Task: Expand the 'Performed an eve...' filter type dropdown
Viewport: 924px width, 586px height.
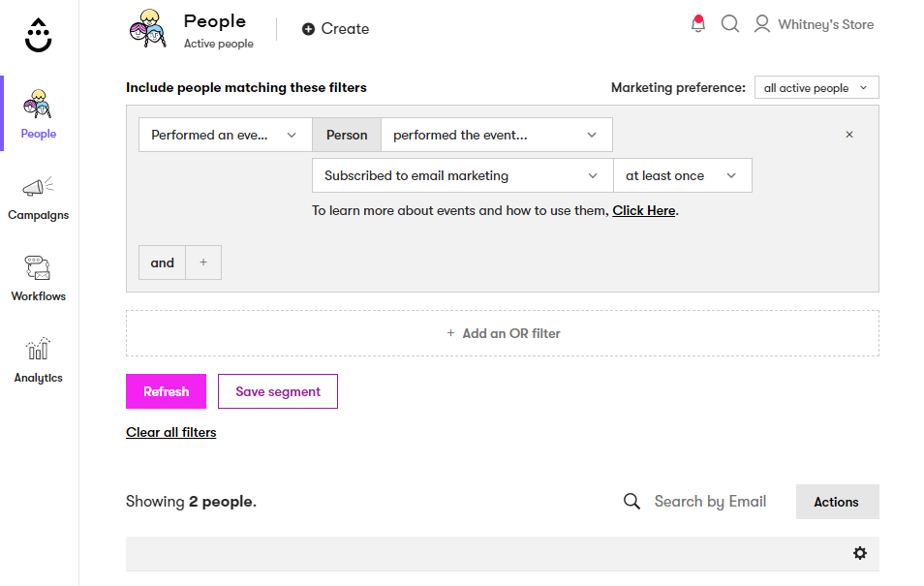Action: click(x=225, y=135)
